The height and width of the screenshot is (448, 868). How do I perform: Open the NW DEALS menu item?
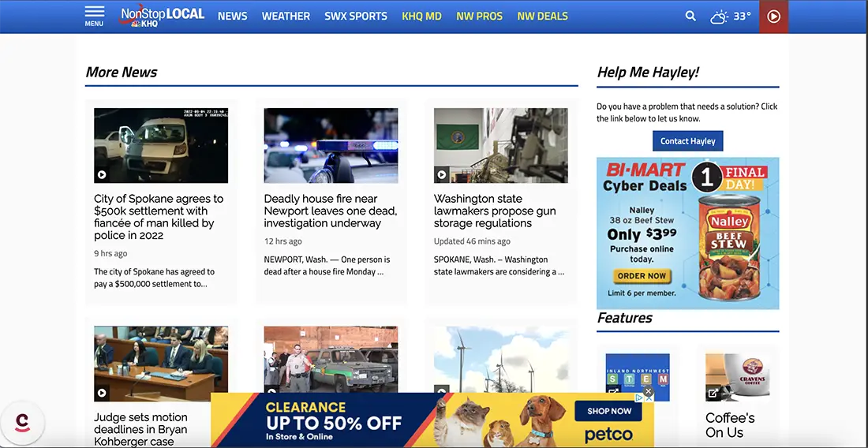tap(543, 16)
